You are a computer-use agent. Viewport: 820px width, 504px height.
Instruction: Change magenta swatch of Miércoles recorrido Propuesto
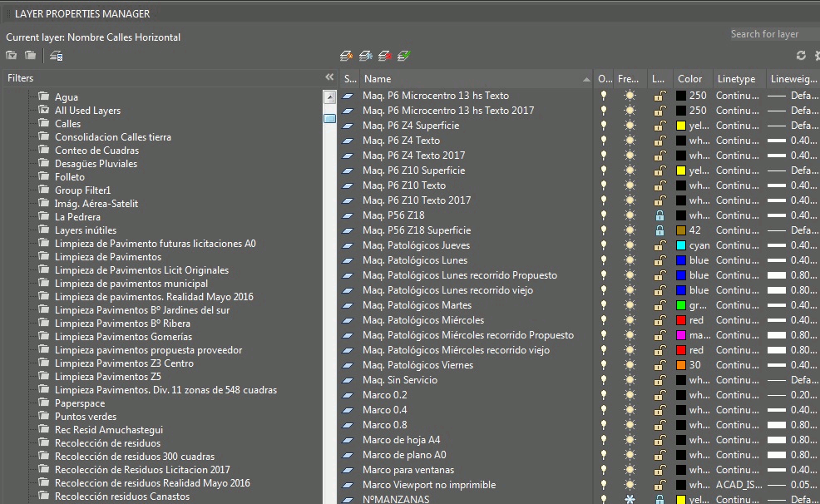click(x=681, y=335)
